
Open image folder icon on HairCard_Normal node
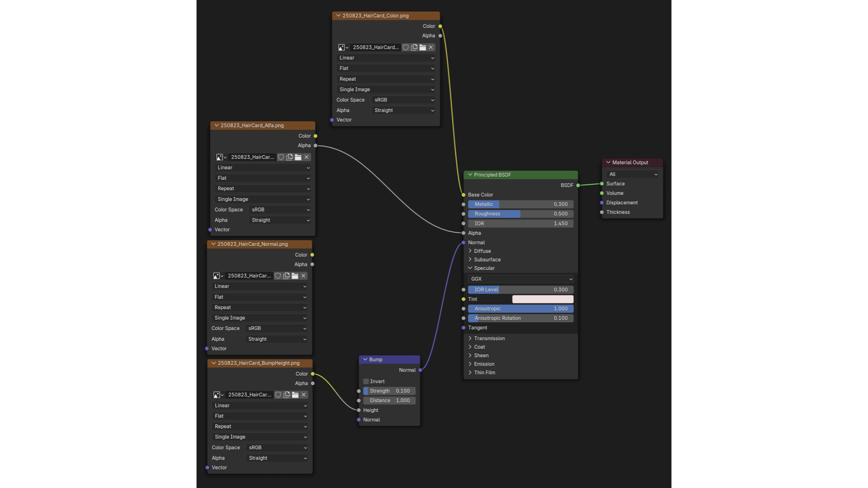coord(295,276)
